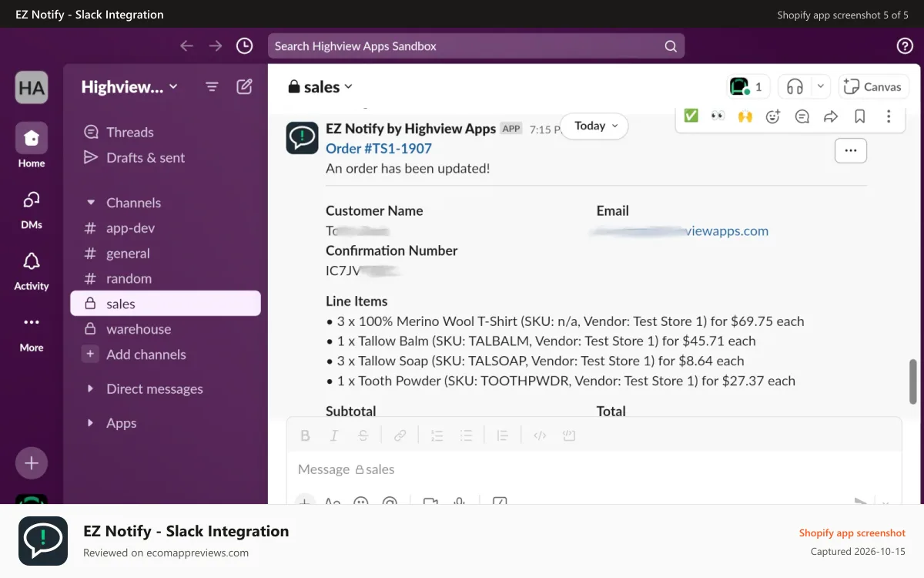Click the message list scrollbar
Viewport: 924px width, 578px height.
coord(913,380)
